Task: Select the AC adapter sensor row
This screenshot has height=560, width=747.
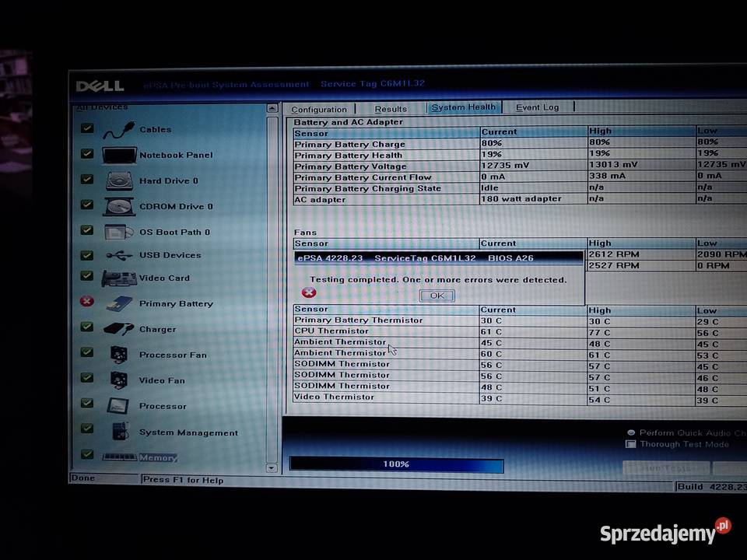Action: pyautogui.click(x=519, y=199)
